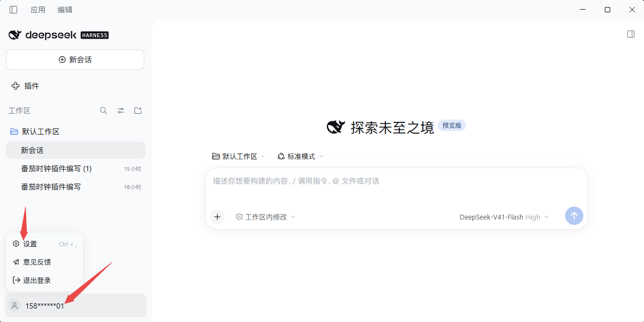This screenshot has height=322, width=644.
Task: Open account menu for 158******01
Action: point(76,305)
